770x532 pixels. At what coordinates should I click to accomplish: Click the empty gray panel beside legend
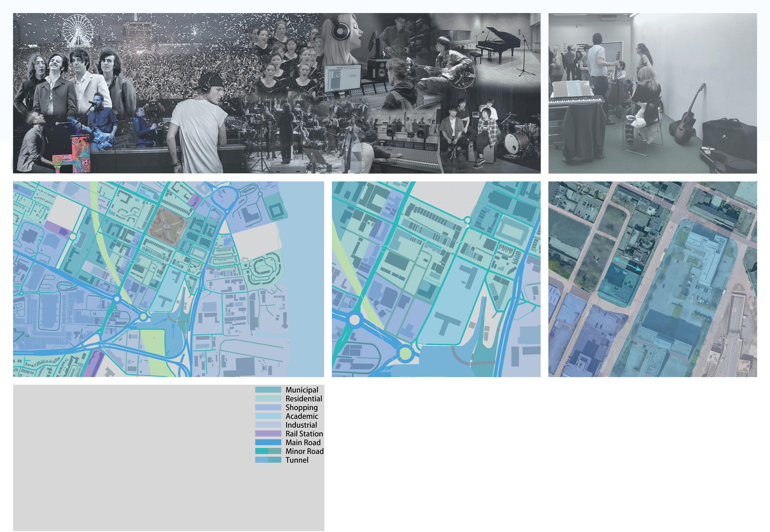coord(133,457)
